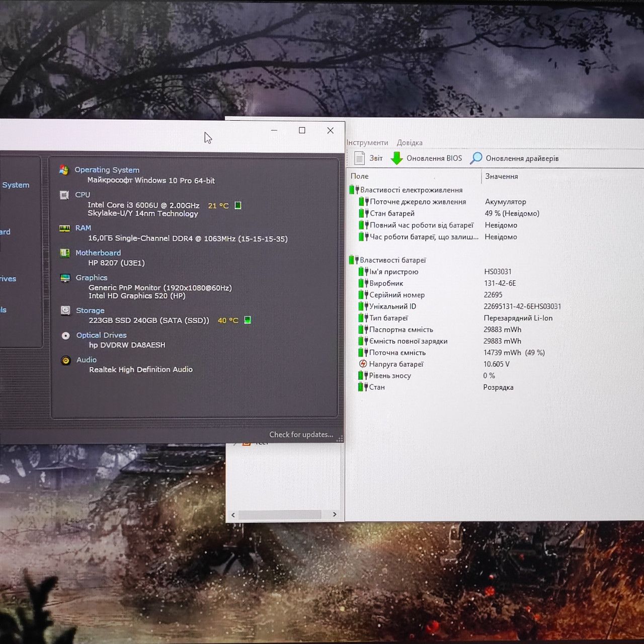Click the Audio speaker icon in Speccy

(x=66, y=360)
